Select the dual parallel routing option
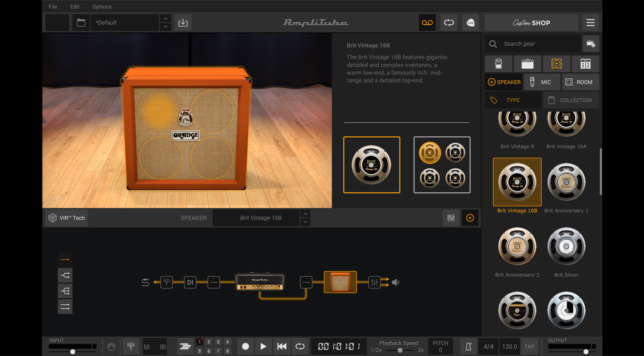 pyautogui.click(x=65, y=307)
